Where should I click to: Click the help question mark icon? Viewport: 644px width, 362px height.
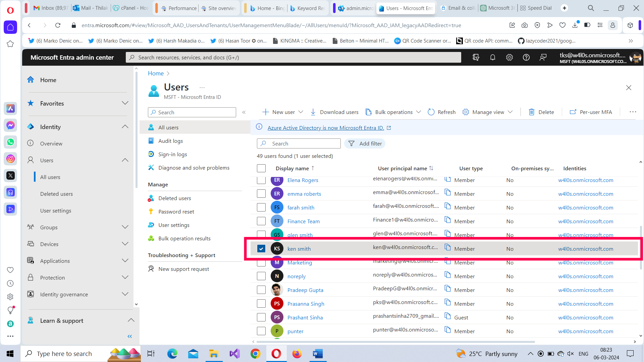coord(526,57)
